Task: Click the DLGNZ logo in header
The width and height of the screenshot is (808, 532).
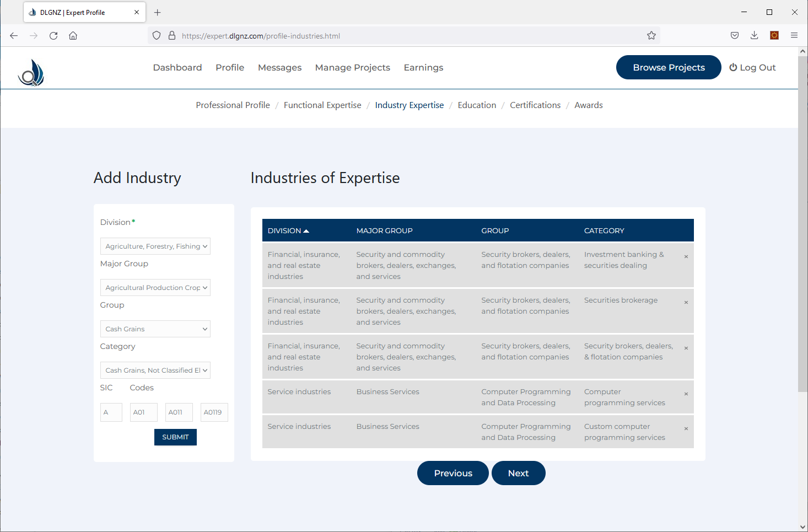Action: point(31,72)
